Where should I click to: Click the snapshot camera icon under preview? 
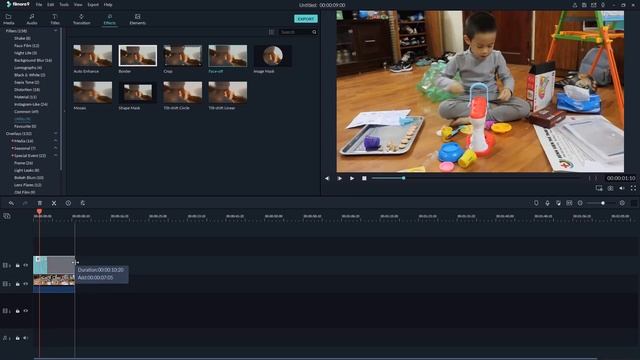(x=610, y=188)
